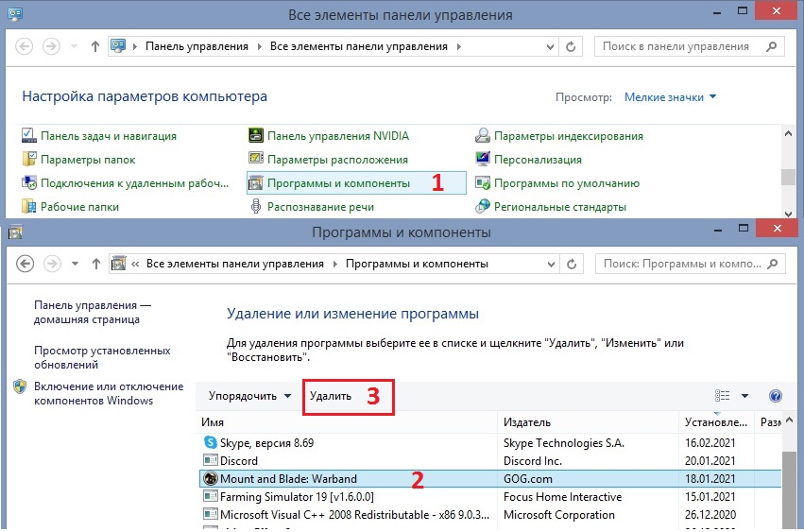The height and width of the screenshot is (532, 804).
Task: Click Подключения к удаленным рабочим столам icon
Action: pos(28,183)
